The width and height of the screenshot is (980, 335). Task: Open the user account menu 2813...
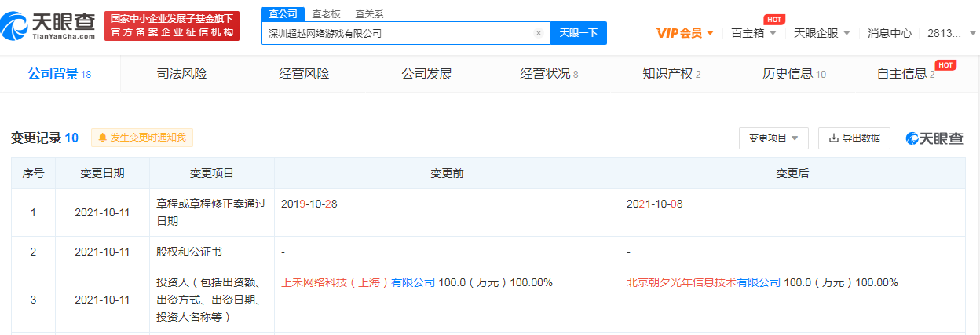(x=952, y=33)
